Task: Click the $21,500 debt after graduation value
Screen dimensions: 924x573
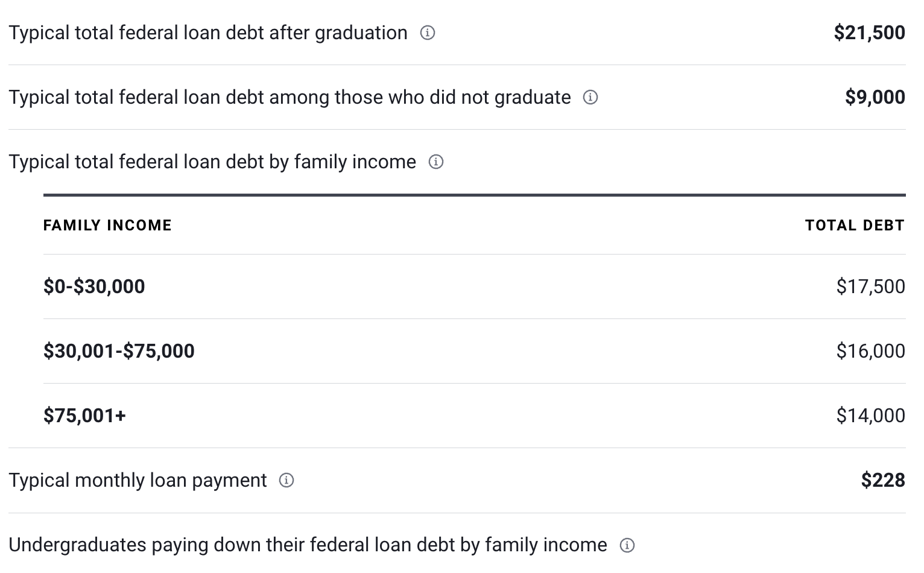Action: (869, 33)
